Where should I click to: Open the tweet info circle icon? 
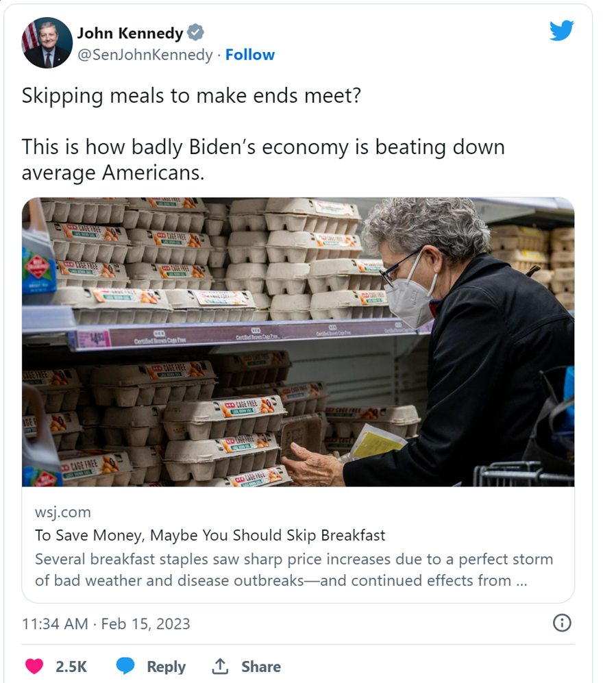(561, 623)
